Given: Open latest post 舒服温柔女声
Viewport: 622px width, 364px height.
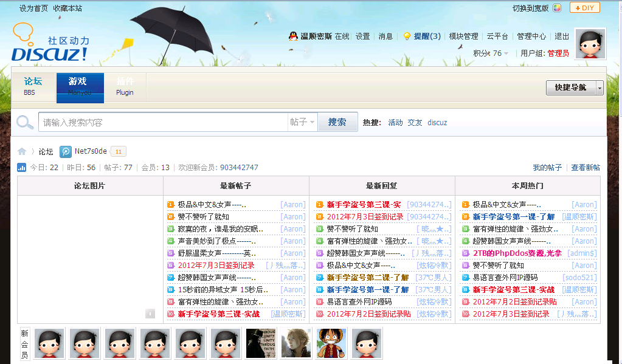Looking at the screenshot, I should [x=216, y=253].
